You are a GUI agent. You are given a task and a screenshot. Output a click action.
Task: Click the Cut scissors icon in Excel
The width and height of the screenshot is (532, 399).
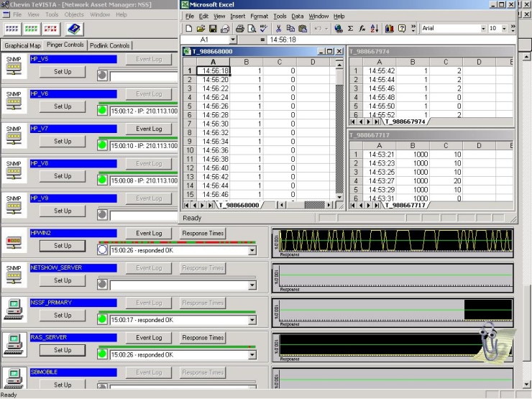coord(278,29)
